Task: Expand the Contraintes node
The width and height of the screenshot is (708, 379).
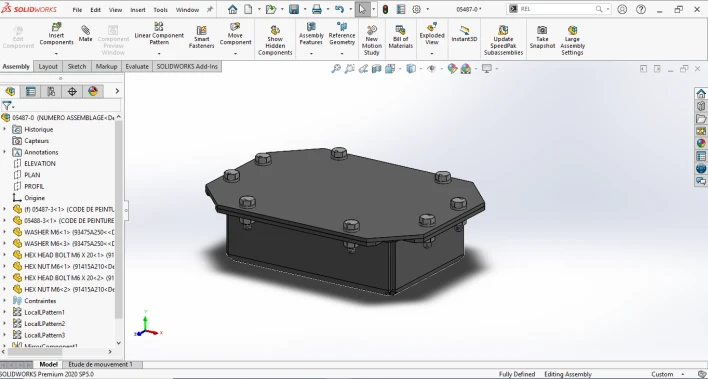Action: [5, 301]
